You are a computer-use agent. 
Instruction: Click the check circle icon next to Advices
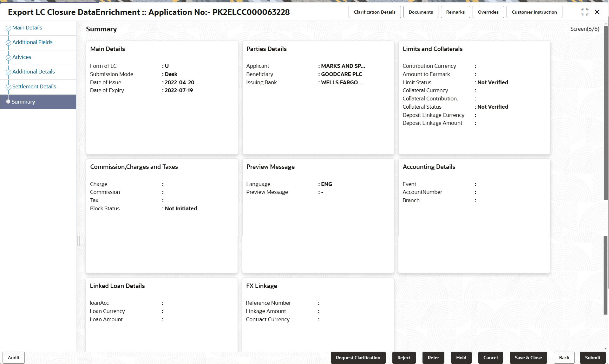[8, 57]
